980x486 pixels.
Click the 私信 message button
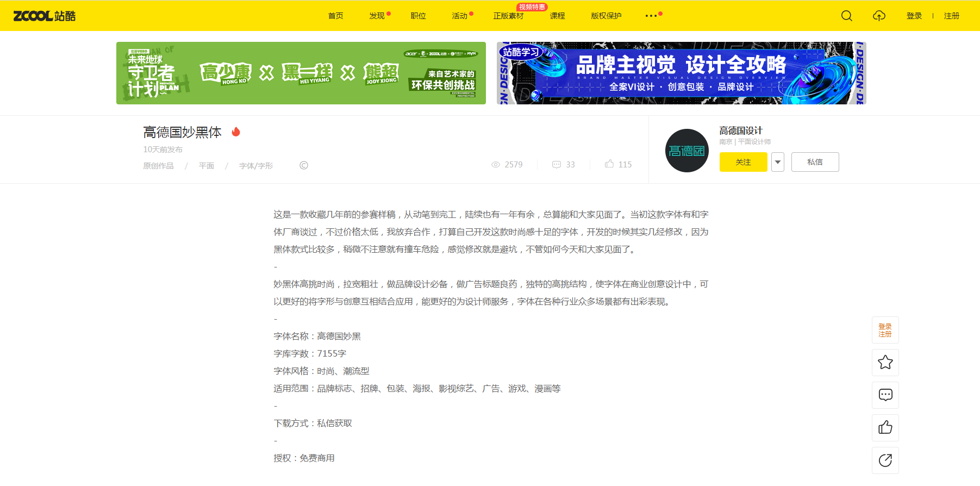point(815,162)
